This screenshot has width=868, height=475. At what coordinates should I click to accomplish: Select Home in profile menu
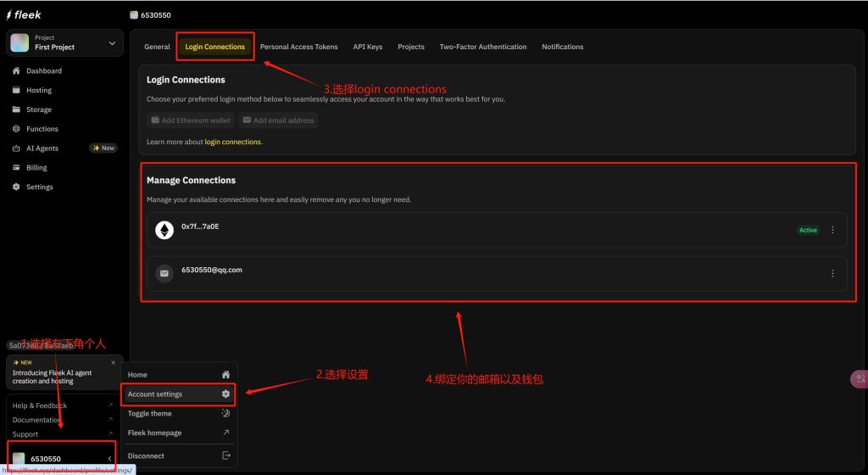(x=179, y=375)
